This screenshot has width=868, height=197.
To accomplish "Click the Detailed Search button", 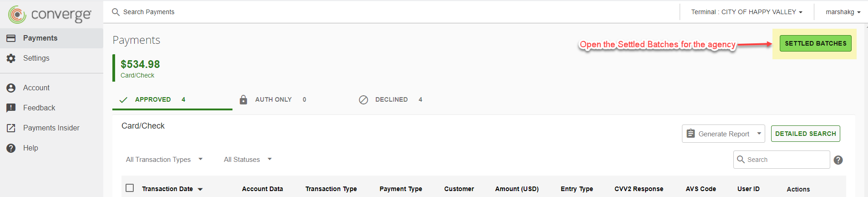I will [805, 134].
